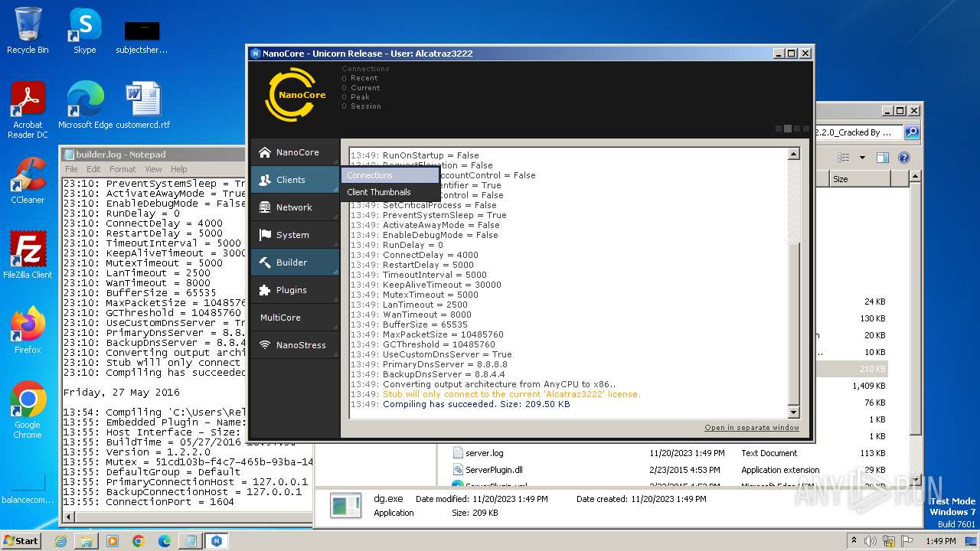The height and width of the screenshot is (551, 980).
Task: Select the server.log file in Explorer
Action: tap(485, 453)
